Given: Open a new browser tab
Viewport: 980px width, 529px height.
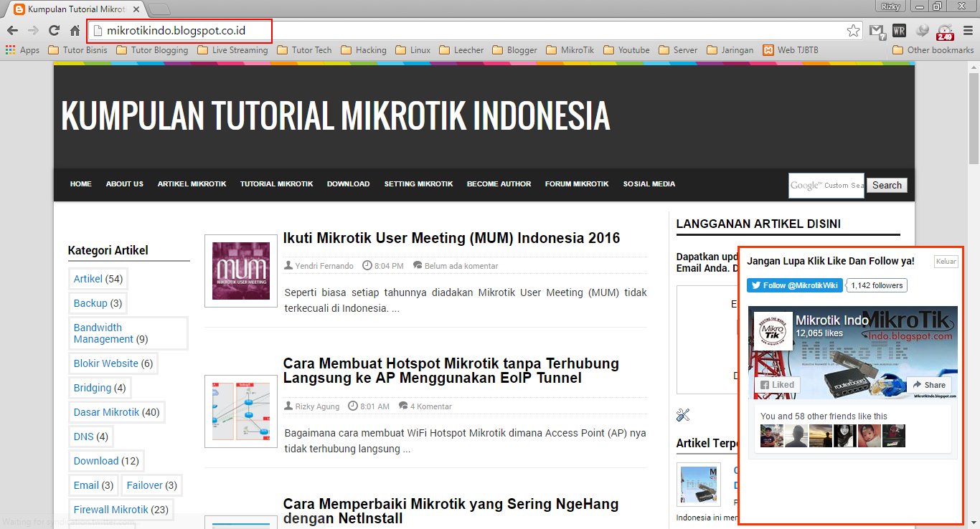Looking at the screenshot, I should (159, 9).
